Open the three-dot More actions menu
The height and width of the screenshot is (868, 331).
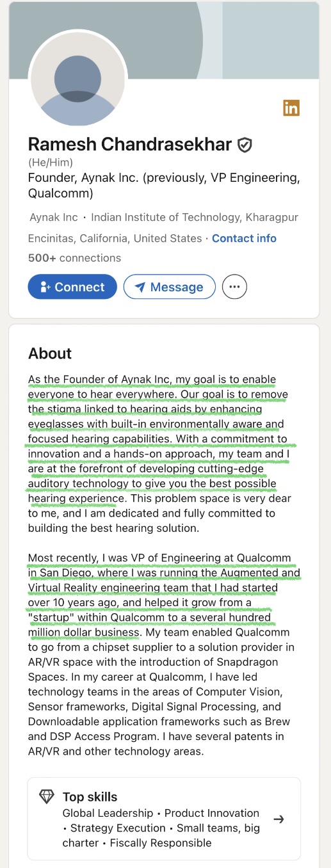tap(234, 287)
